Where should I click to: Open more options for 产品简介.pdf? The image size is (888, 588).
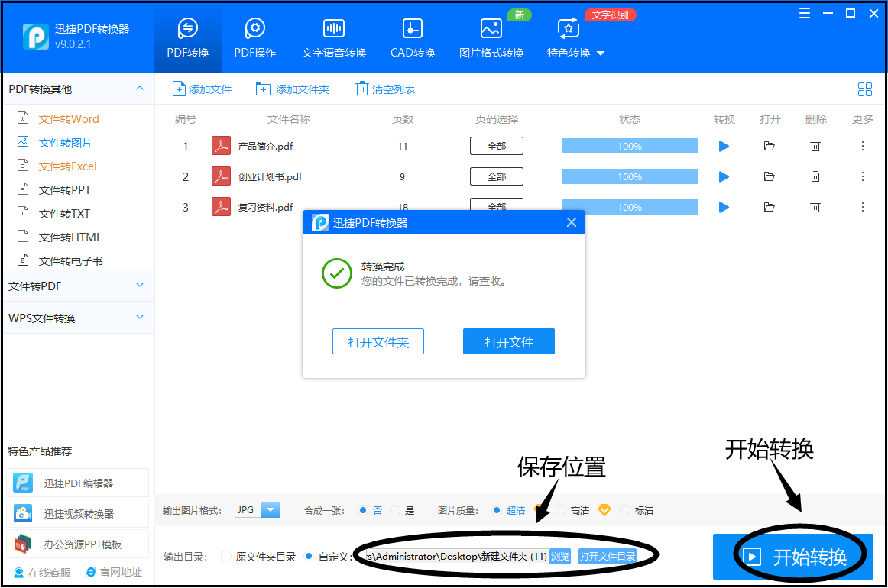click(863, 146)
